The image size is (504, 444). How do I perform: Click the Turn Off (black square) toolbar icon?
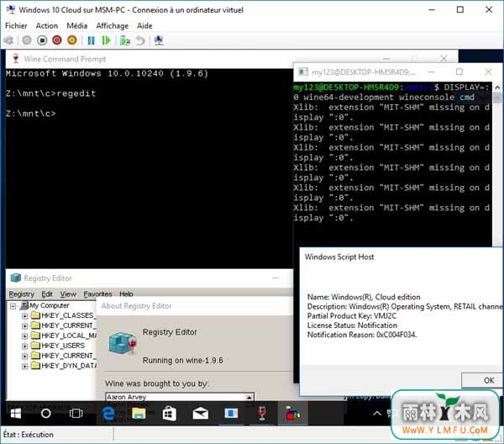pos(42,40)
